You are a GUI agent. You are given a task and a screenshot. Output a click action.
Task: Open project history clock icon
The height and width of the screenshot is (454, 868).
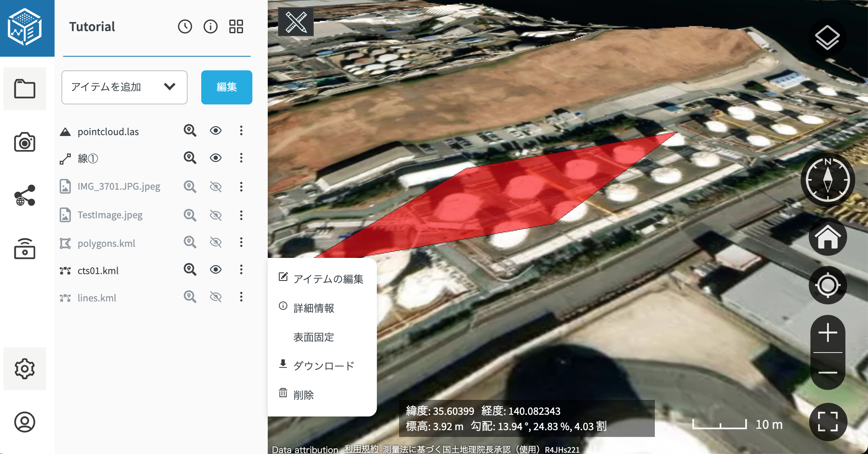click(x=185, y=26)
